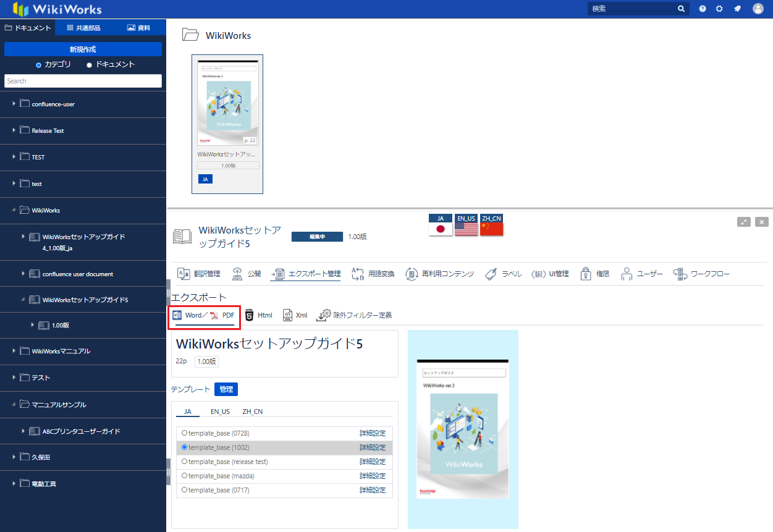Select template_base (0728) radio option
This screenshot has width=773, height=532.
tap(185, 433)
